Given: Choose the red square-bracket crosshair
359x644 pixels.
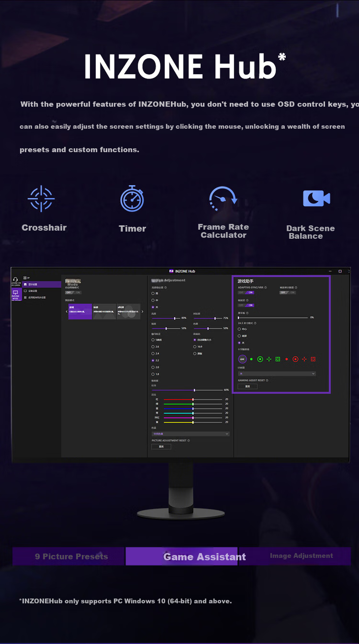Looking at the screenshot, I should [x=313, y=359].
